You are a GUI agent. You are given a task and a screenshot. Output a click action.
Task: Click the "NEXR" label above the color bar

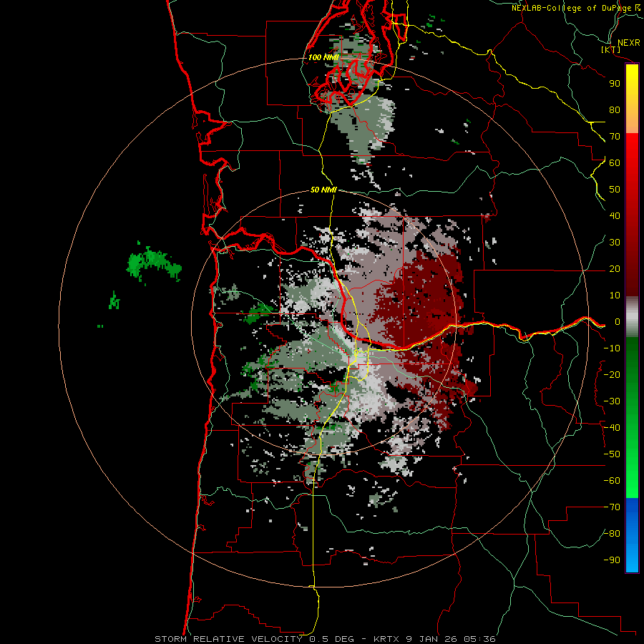click(628, 43)
